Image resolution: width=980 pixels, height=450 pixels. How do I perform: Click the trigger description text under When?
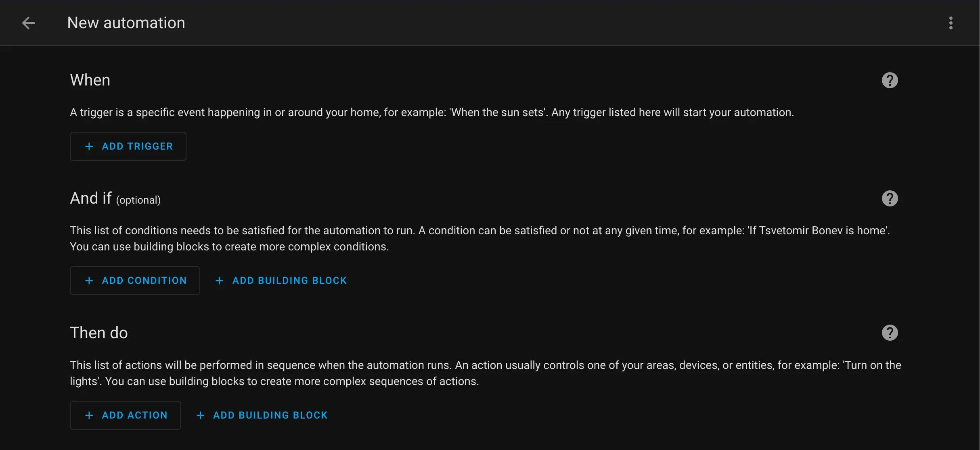point(431,112)
